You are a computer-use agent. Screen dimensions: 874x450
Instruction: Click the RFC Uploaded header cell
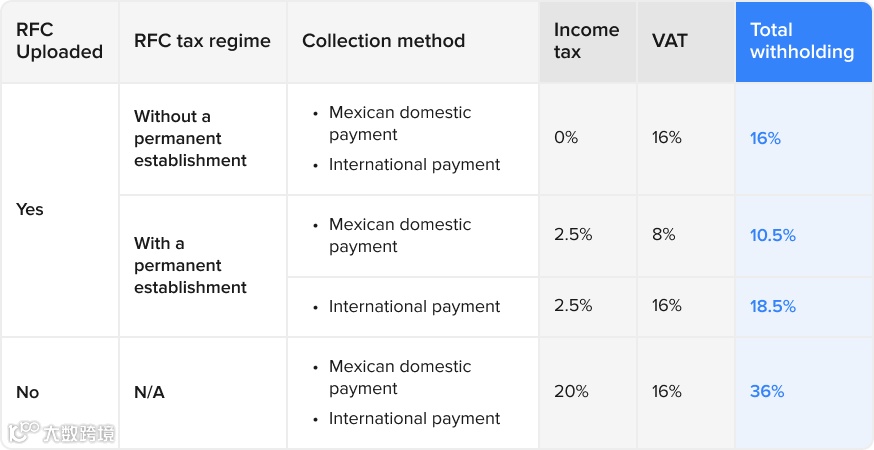60,41
